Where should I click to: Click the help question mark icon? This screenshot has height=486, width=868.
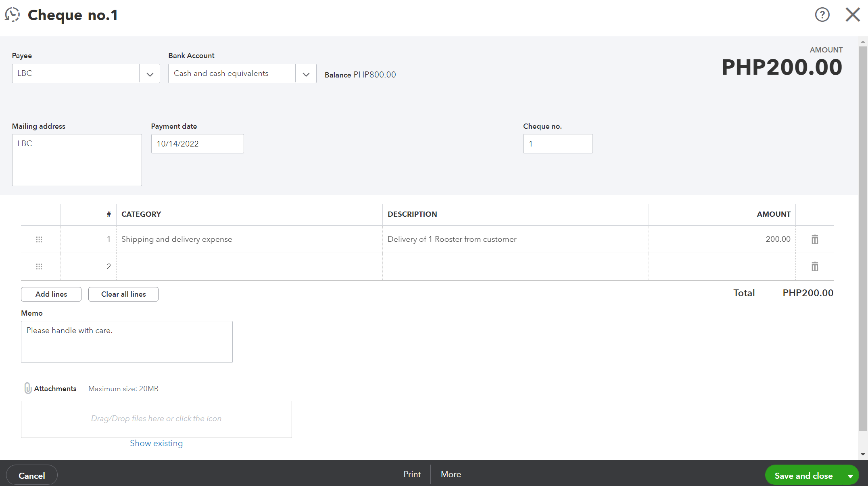click(x=822, y=15)
